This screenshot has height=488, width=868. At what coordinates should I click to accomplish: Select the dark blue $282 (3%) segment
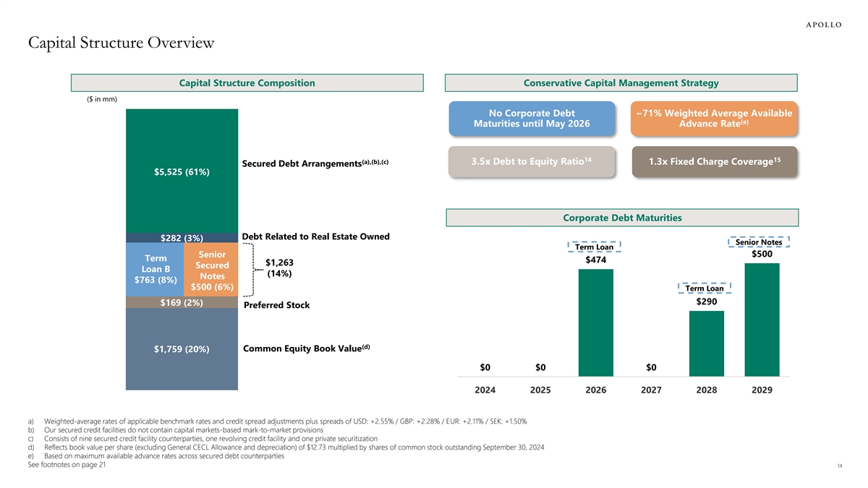[x=182, y=238]
